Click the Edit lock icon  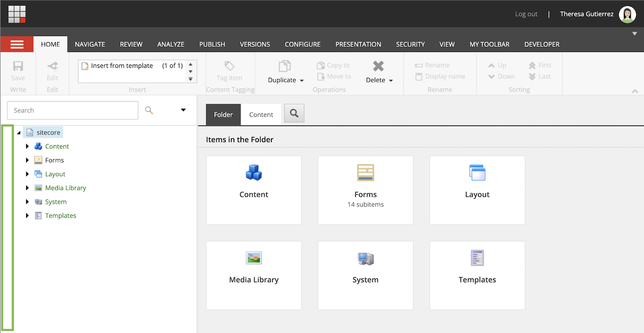[52, 66]
